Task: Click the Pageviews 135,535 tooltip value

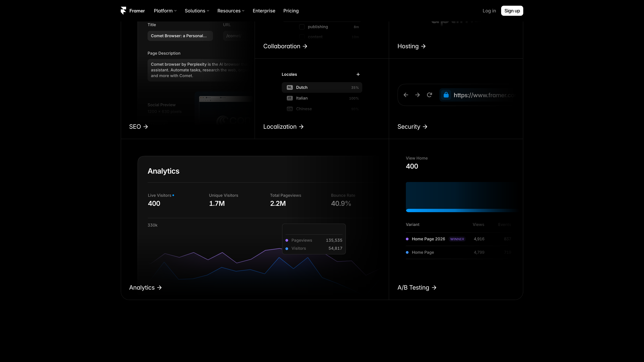Action: [334, 240]
